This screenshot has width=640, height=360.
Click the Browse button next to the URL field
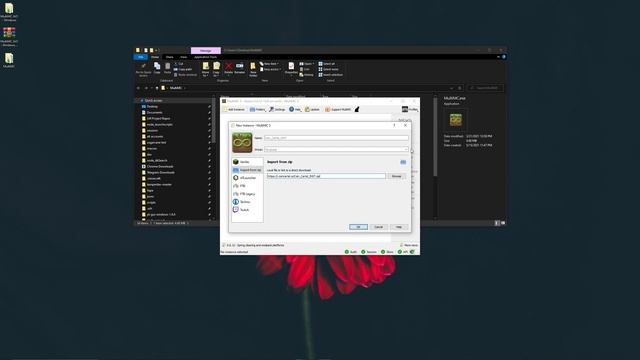tap(396, 176)
